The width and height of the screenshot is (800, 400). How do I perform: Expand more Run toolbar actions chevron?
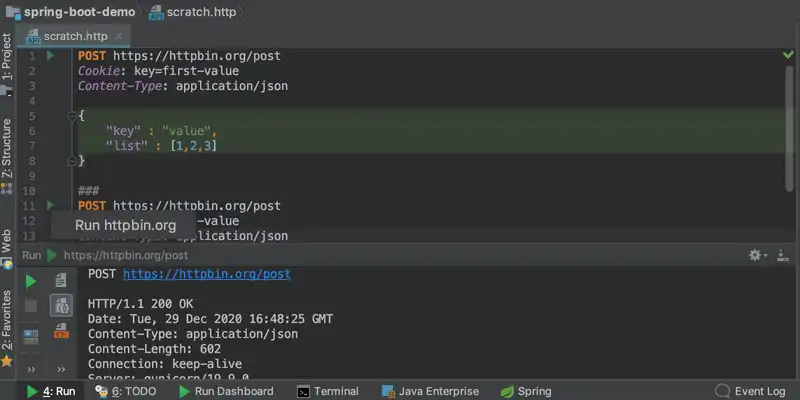pyautogui.click(x=31, y=368)
